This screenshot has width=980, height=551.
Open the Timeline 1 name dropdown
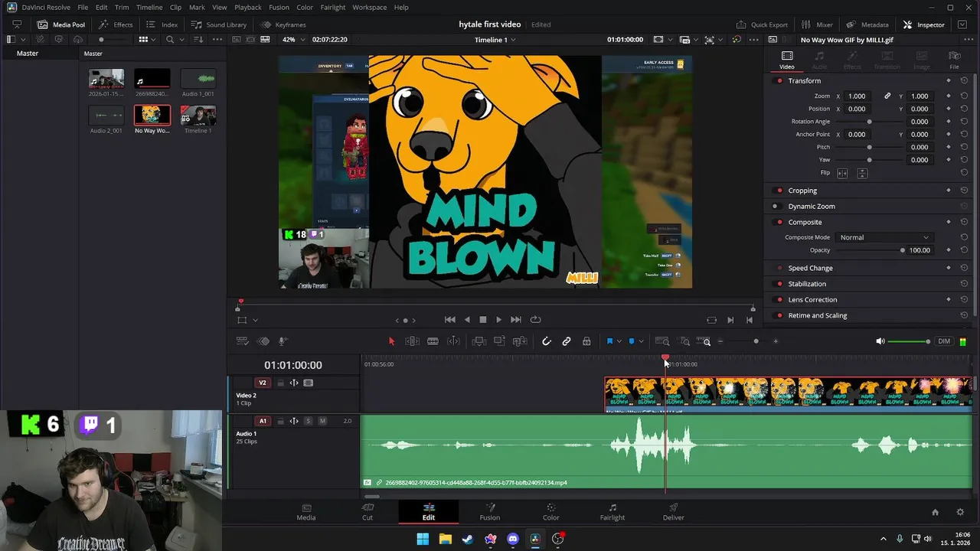[x=495, y=40]
